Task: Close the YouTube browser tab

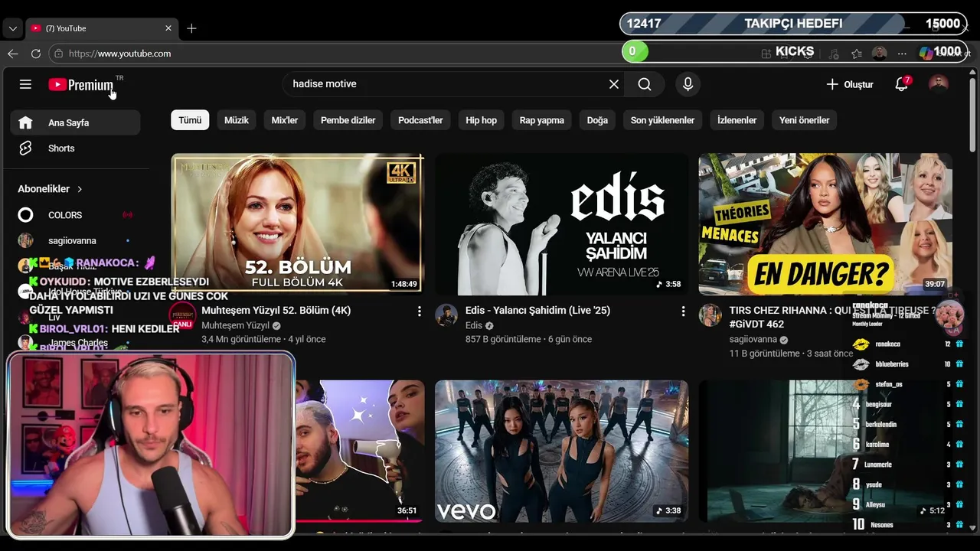Action: (x=168, y=28)
